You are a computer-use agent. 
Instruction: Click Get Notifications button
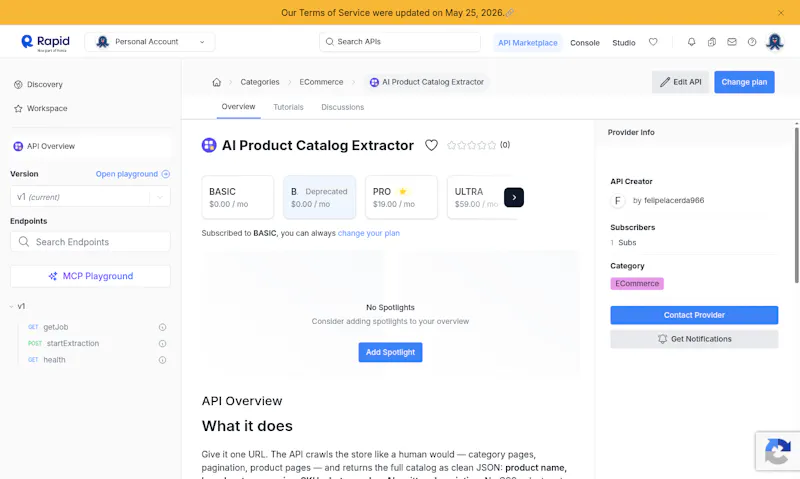[694, 339]
